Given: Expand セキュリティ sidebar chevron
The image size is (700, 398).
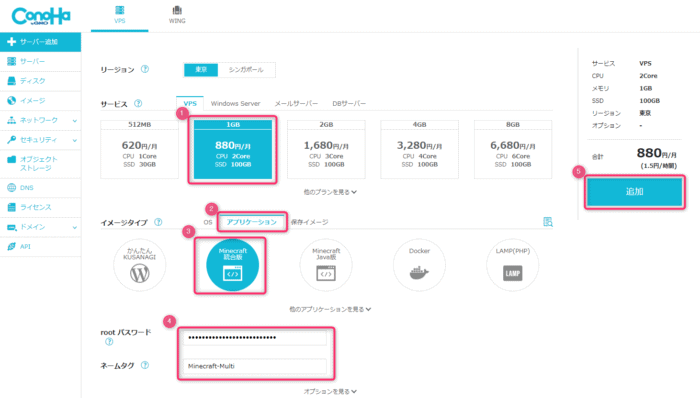Looking at the screenshot, I should (x=75, y=140).
